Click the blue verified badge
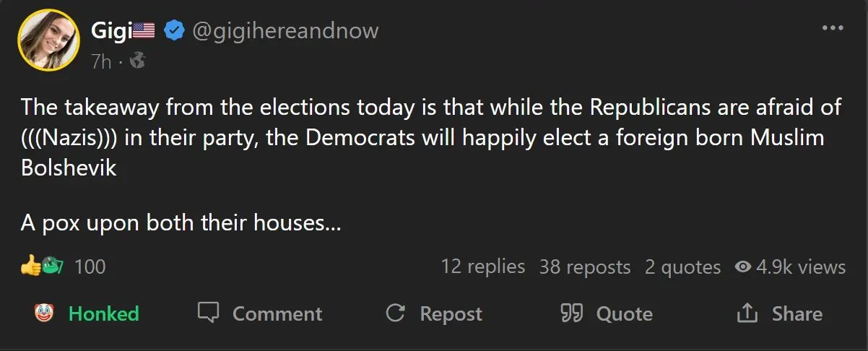Screen dimensions: 868x351 coord(173,30)
